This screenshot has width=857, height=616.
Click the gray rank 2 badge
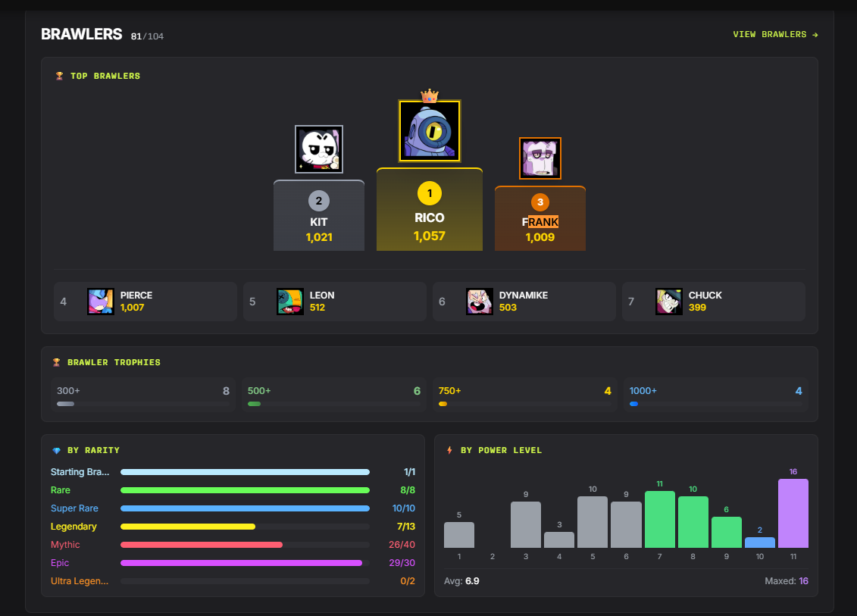(319, 201)
